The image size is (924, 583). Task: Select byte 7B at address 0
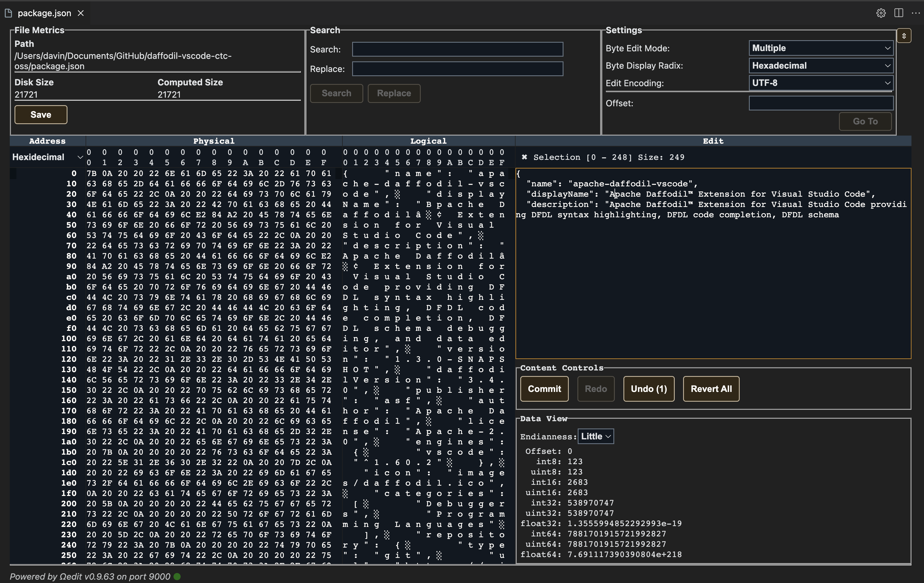coord(91,174)
